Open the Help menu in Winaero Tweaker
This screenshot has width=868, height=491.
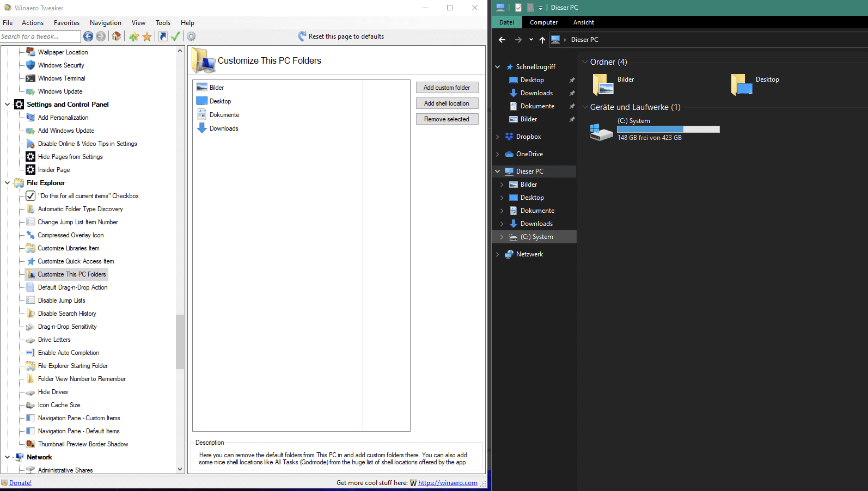187,23
